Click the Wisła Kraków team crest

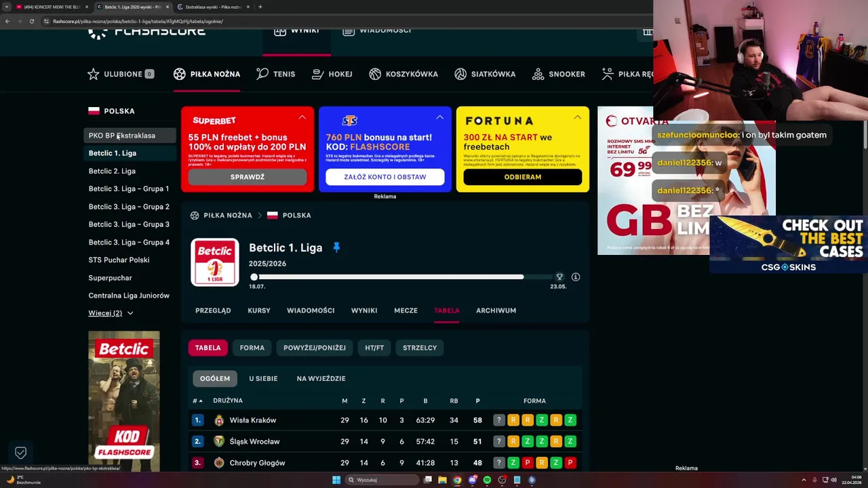pos(219,420)
